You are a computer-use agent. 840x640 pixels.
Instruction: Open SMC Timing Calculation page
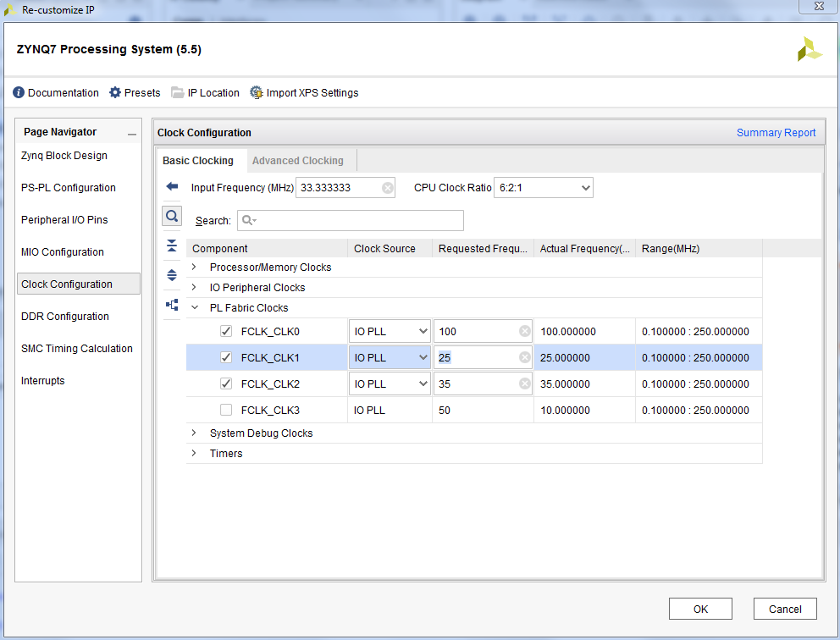coord(76,348)
